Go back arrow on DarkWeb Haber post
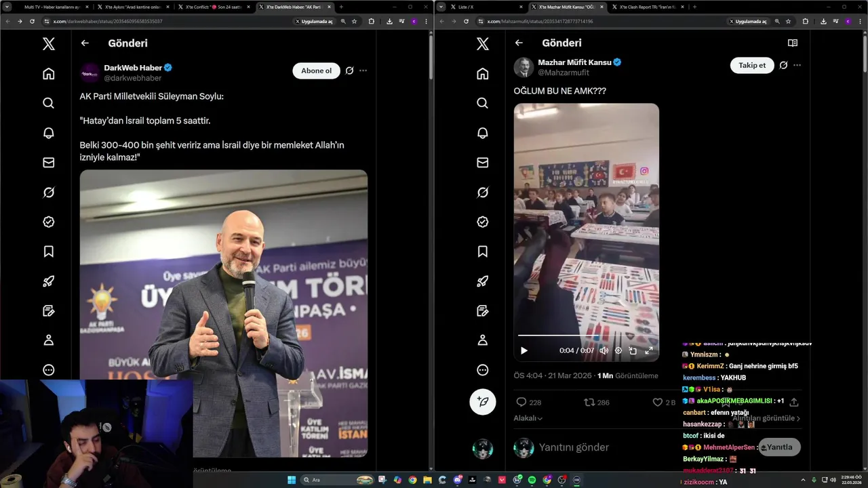868x488 pixels. [85, 43]
